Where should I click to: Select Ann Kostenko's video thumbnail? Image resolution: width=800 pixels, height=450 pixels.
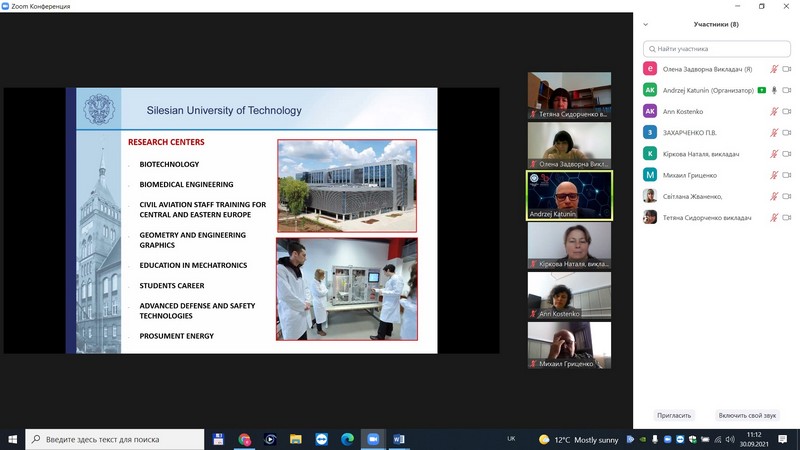coord(569,295)
